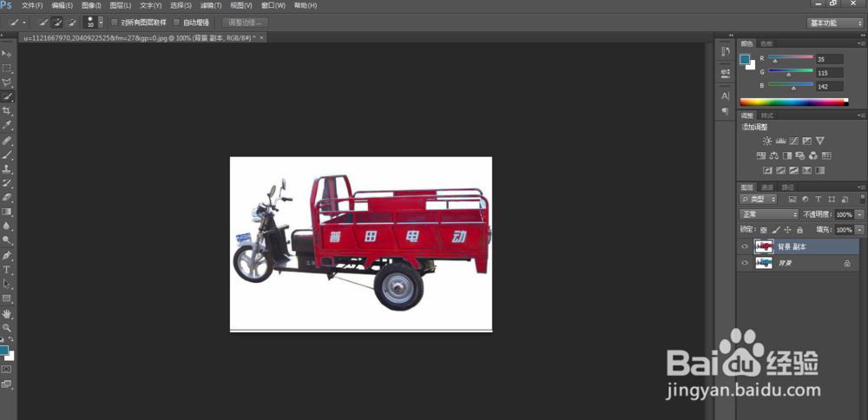
Task: Open the layer filter 类型 dropdown
Action: pos(759,199)
